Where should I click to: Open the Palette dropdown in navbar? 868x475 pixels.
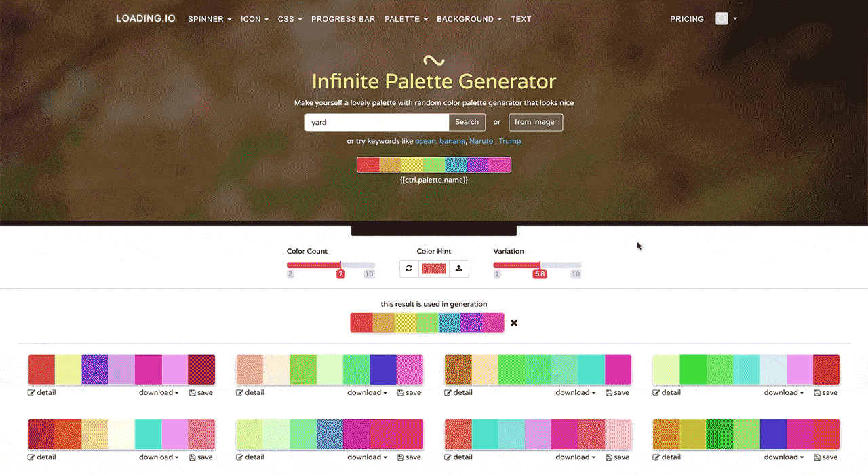tap(406, 19)
